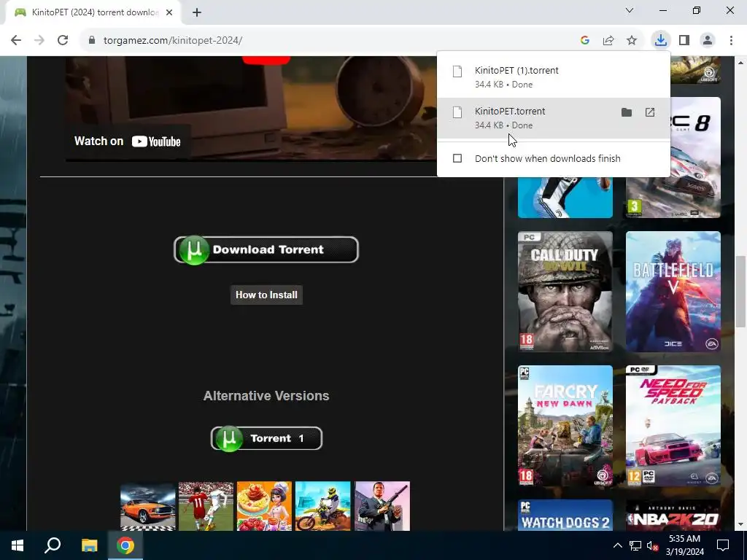
Task: Open Chrome three-dot menu
Action: click(731, 41)
